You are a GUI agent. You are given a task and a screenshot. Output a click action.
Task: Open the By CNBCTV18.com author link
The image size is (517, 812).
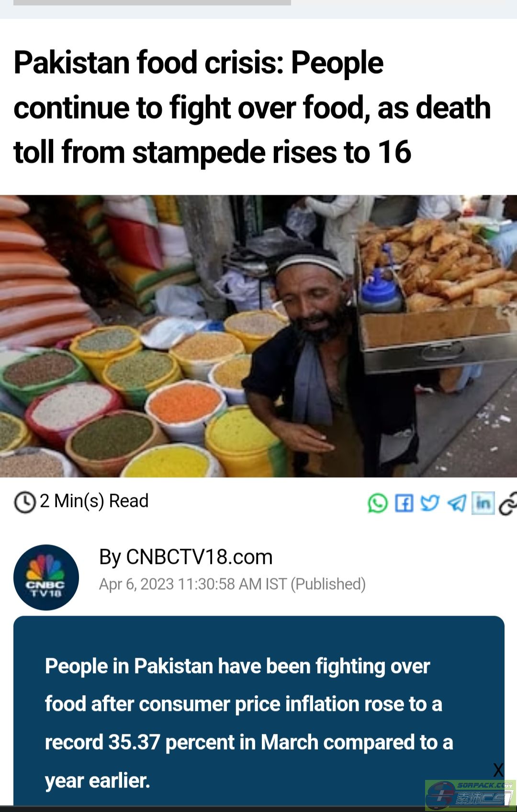[x=186, y=557]
